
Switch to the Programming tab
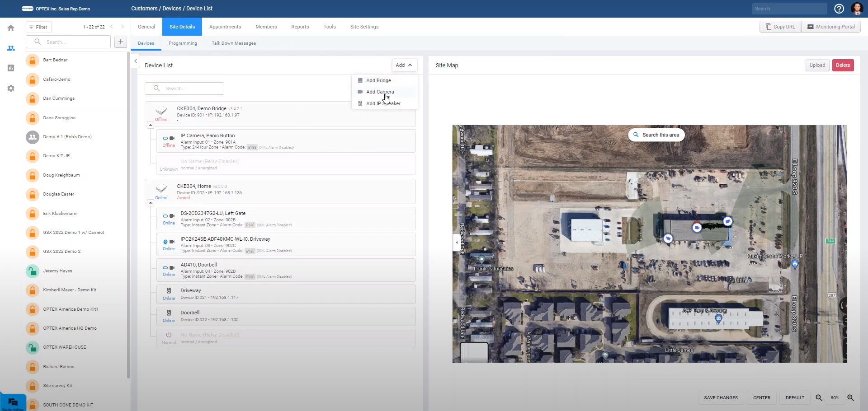tap(183, 43)
